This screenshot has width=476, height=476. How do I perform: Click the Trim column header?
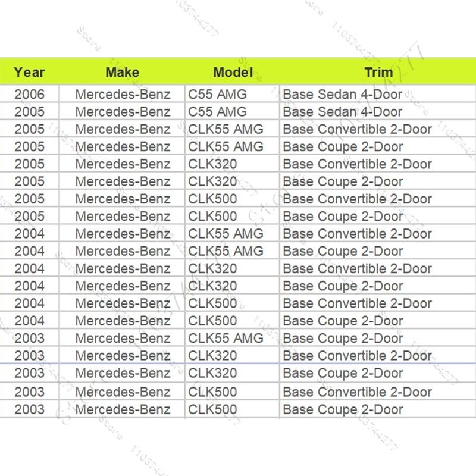tap(378, 73)
